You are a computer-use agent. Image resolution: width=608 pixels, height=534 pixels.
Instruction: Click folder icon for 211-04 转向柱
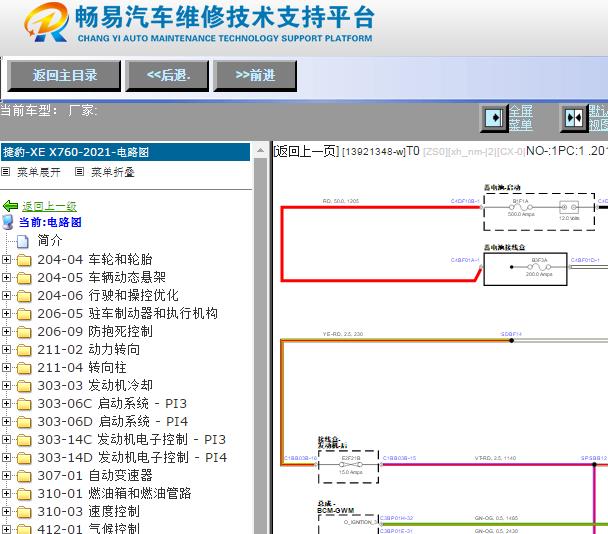point(24,368)
